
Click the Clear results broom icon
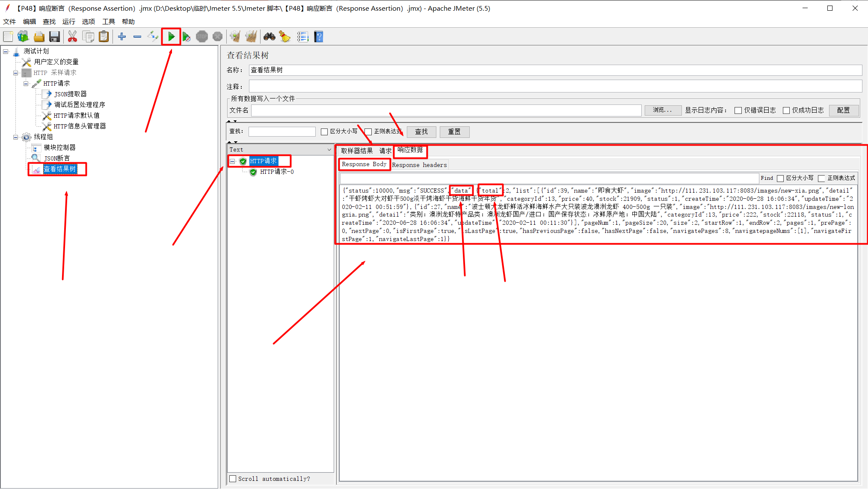coord(235,37)
